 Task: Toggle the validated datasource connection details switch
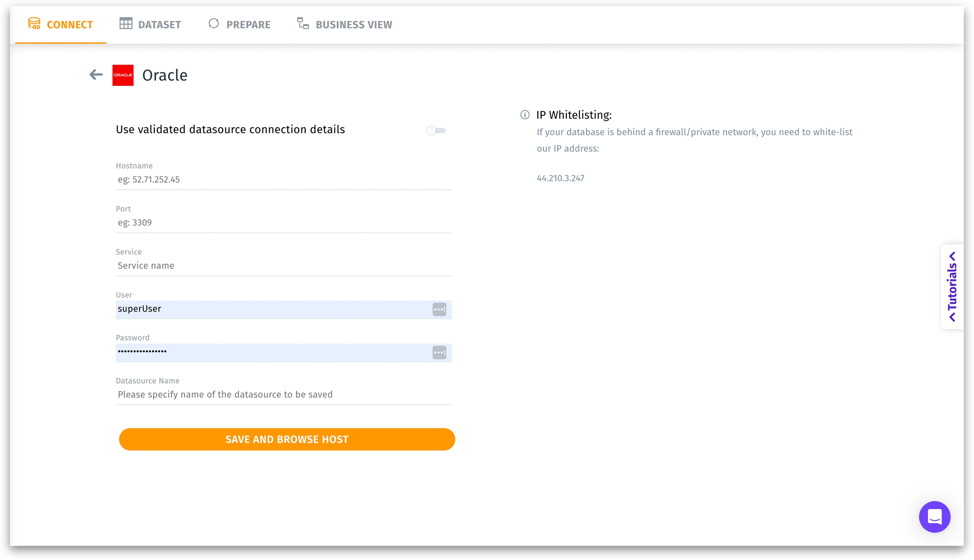[436, 131]
